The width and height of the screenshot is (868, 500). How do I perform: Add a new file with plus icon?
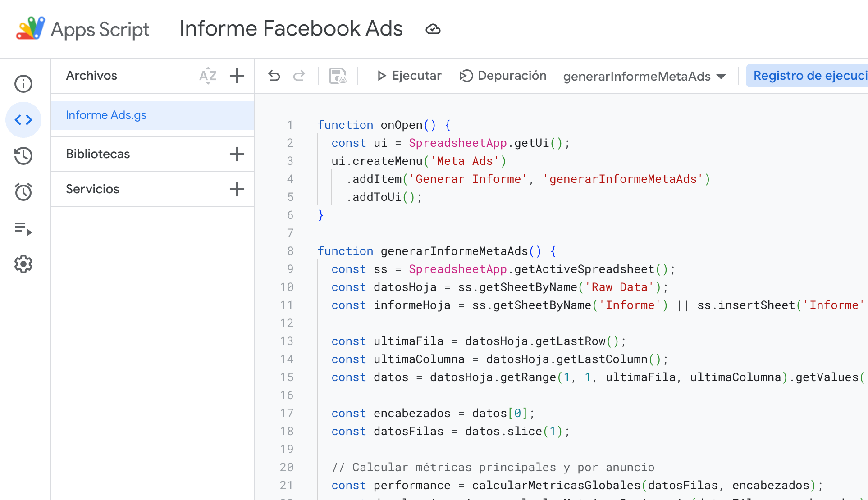[237, 76]
